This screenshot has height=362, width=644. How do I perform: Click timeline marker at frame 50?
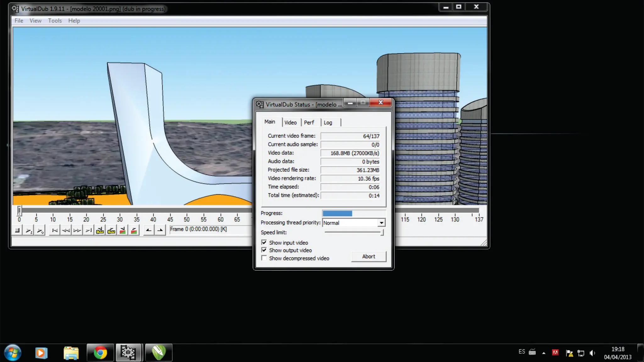point(187,219)
